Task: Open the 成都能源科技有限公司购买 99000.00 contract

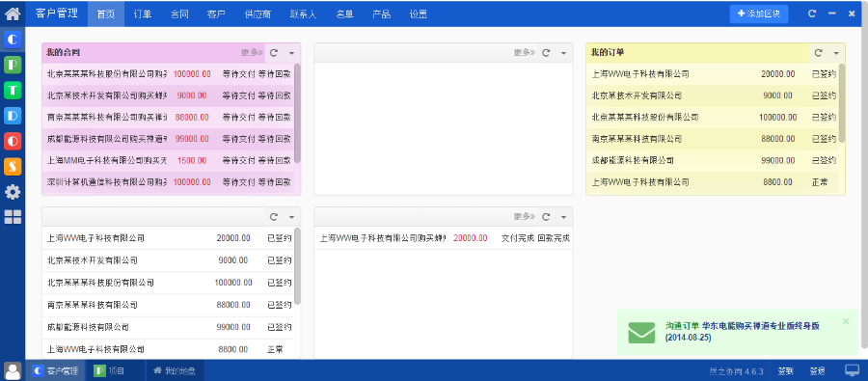Action: 168,139
